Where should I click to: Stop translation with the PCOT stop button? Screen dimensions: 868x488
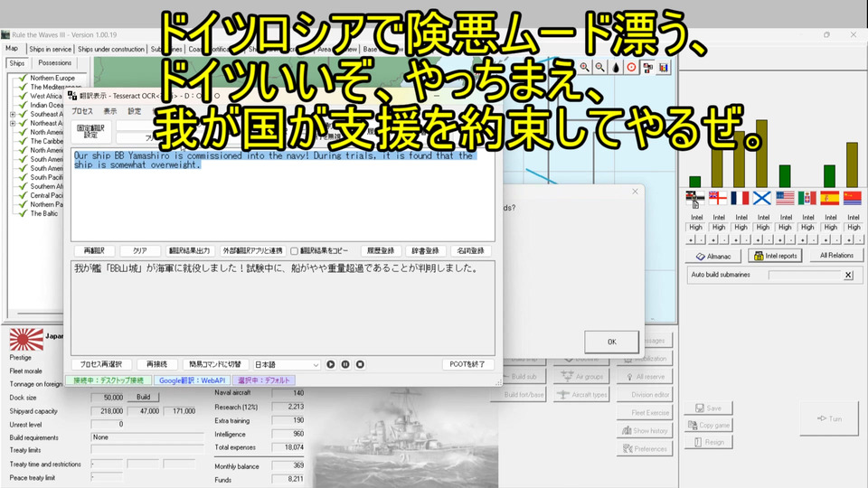coord(360,364)
